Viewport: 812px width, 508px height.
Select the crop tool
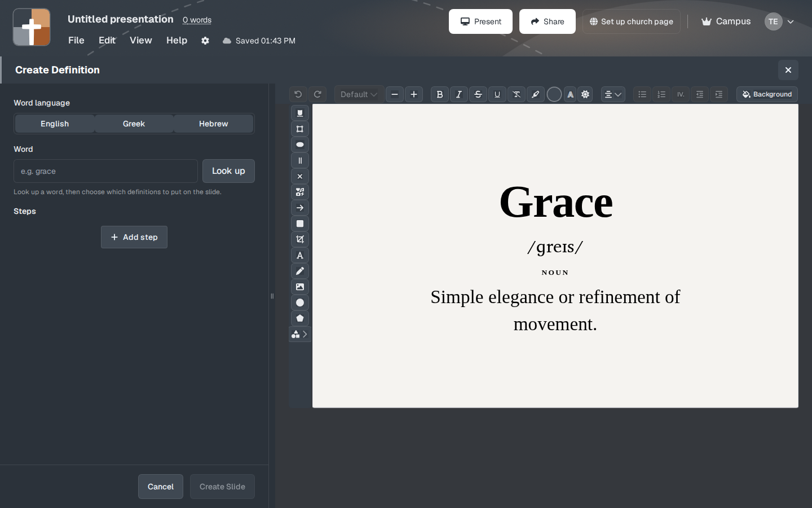coord(300,239)
